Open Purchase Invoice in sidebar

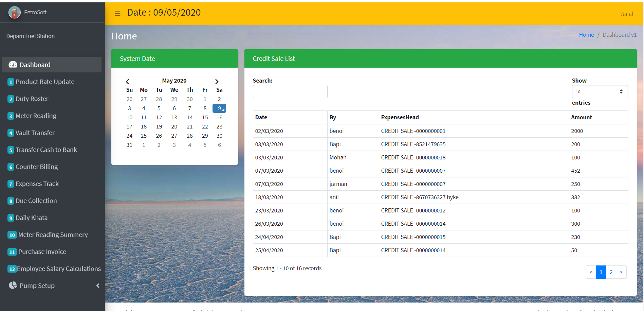point(42,252)
